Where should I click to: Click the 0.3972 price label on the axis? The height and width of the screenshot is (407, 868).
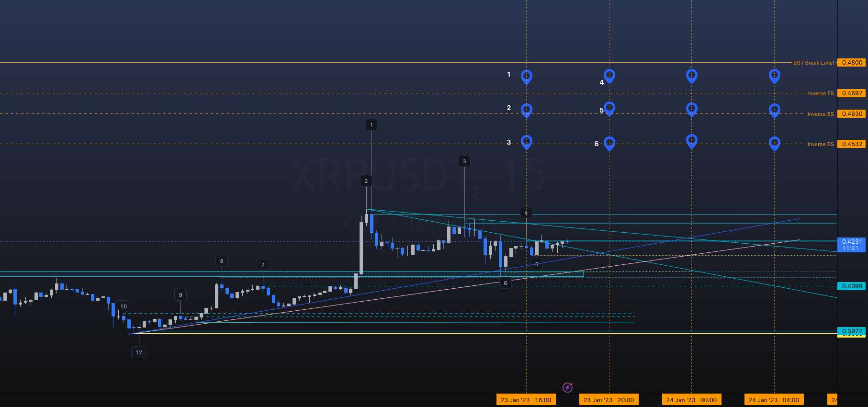click(852, 331)
